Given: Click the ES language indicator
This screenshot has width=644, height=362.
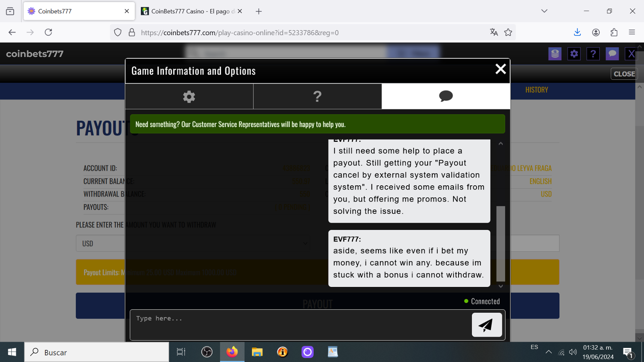Looking at the screenshot, I should click(x=534, y=347).
